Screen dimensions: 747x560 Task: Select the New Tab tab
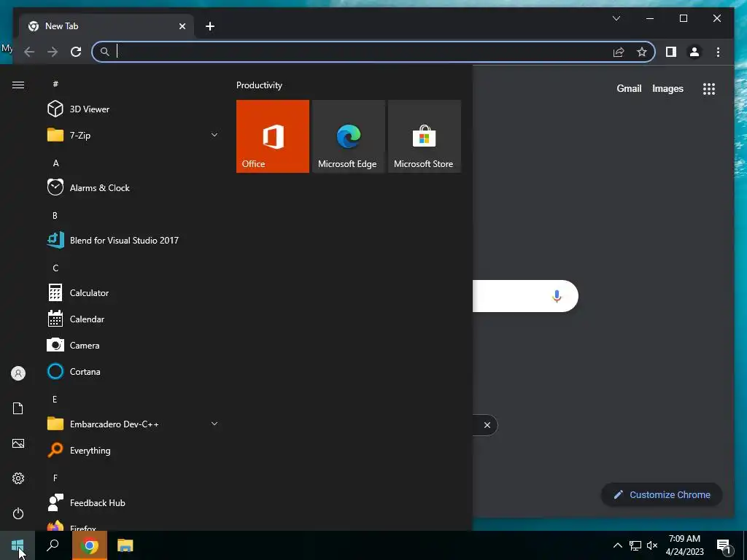106,26
